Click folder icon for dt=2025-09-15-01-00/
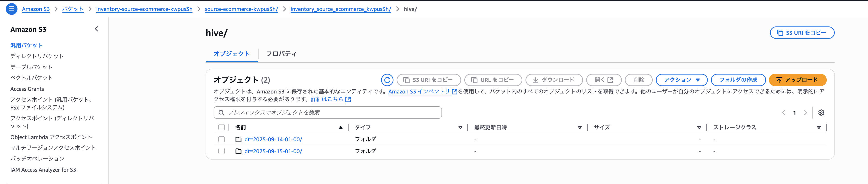Viewport: 868px width, 184px height. (x=238, y=151)
